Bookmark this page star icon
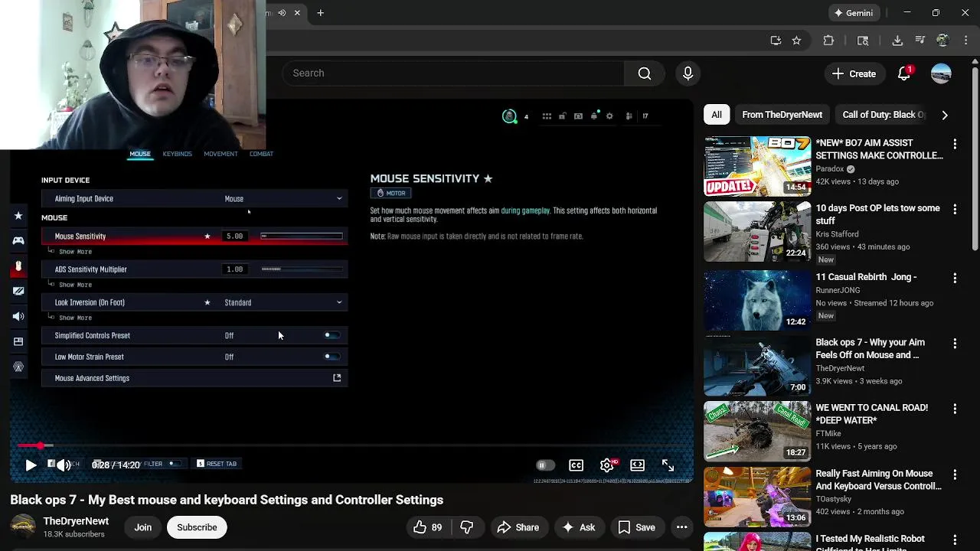Screen dimensions: 980x551 (x=796, y=41)
